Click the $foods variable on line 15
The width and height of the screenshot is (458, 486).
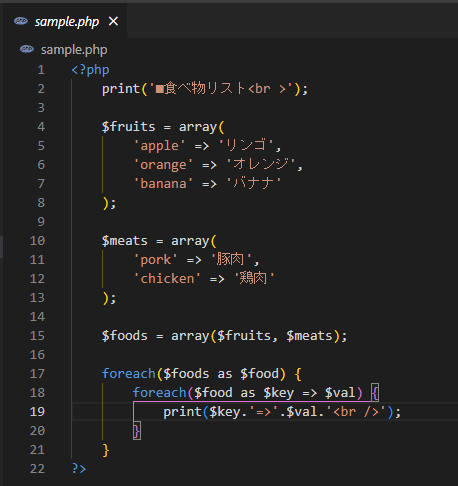[x=125, y=336]
